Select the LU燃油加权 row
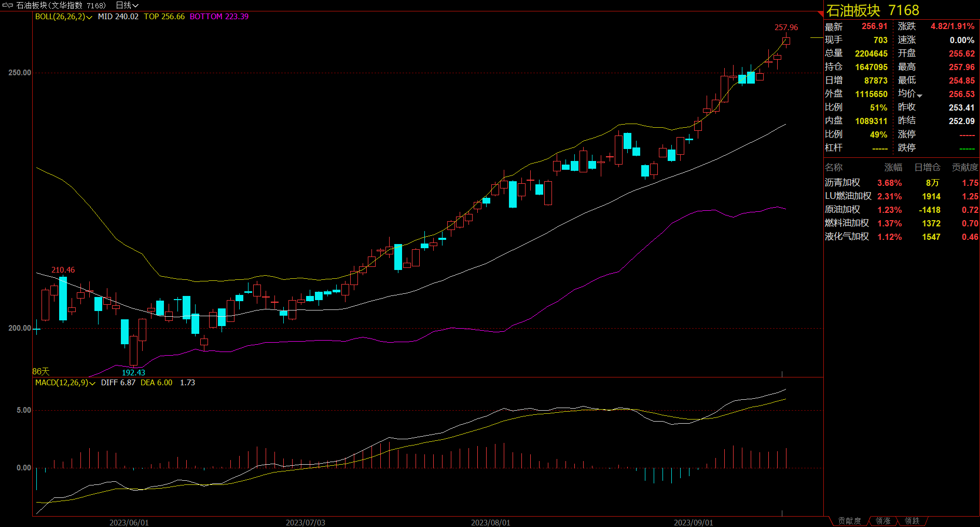The height and width of the screenshot is (527, 980). [x=902, y=196]
